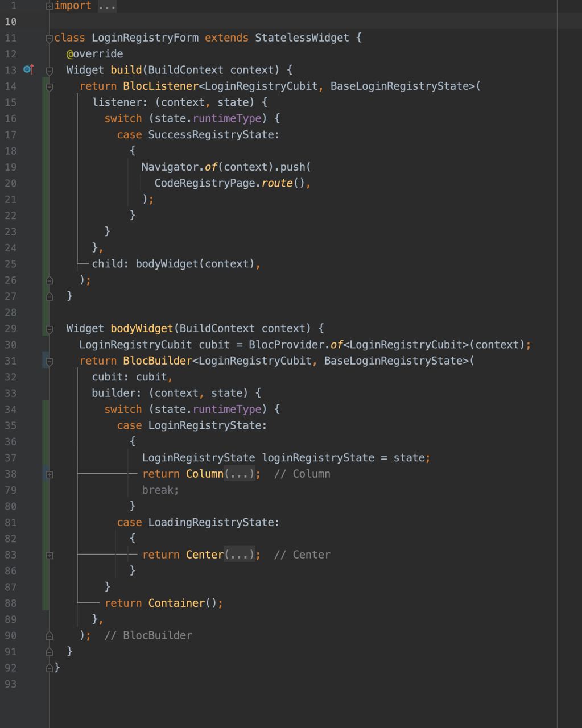The width and height of the screenshot is (582, 728).
Task: Click SuccessRegistryState in the case statement
Action: pos(211,134)
